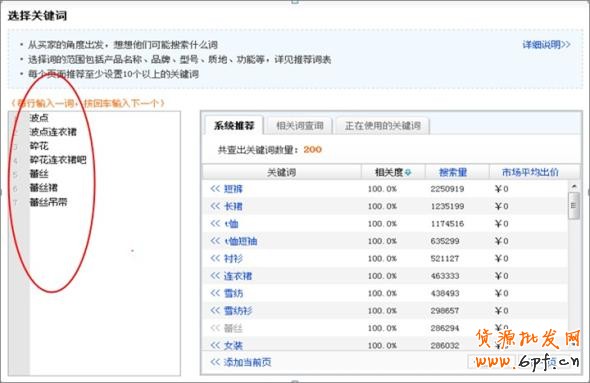Select the keyword link t恤短袖

pos(240,241)
